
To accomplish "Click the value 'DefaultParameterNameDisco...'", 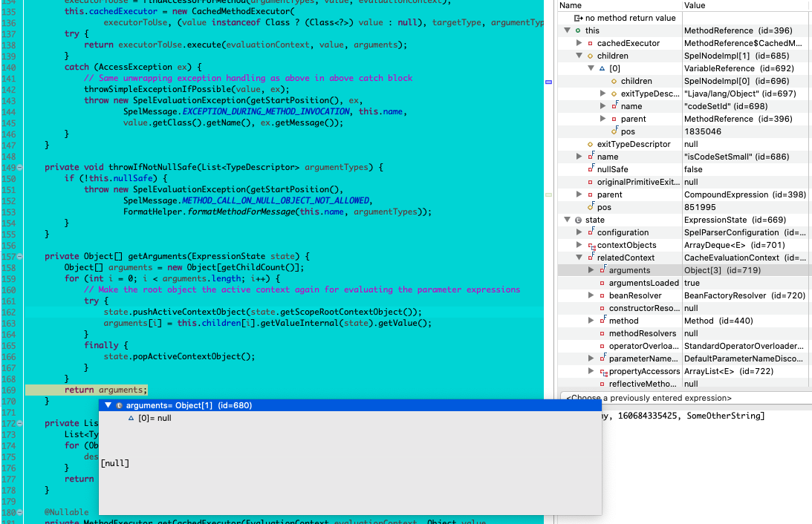I will 743,358.
